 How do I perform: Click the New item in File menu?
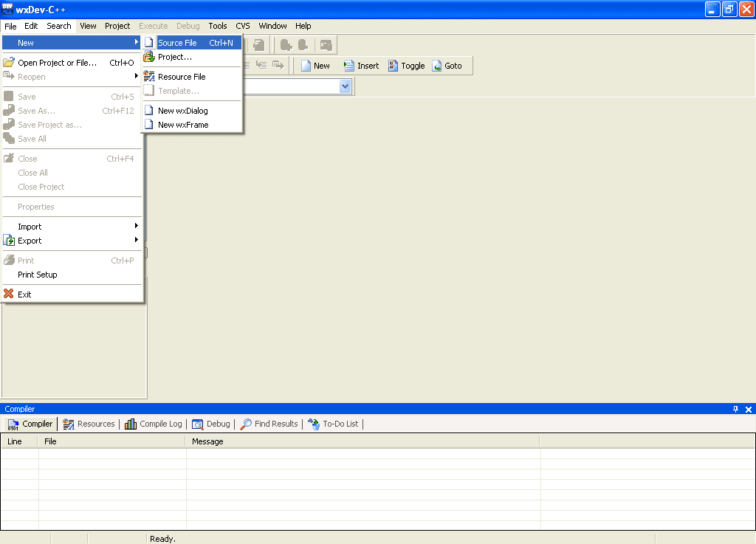coord(72,43)
